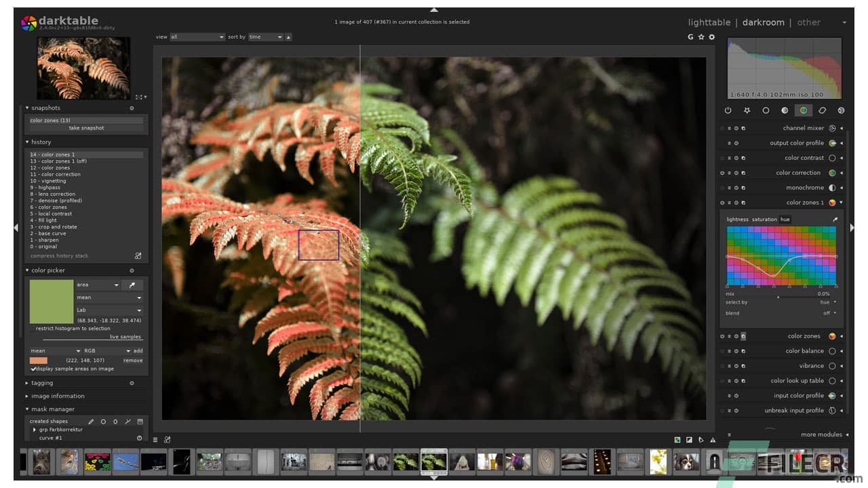868x488 pixels.
Task: Toggle the color correction module power switch
Action: tap(722, 172)
